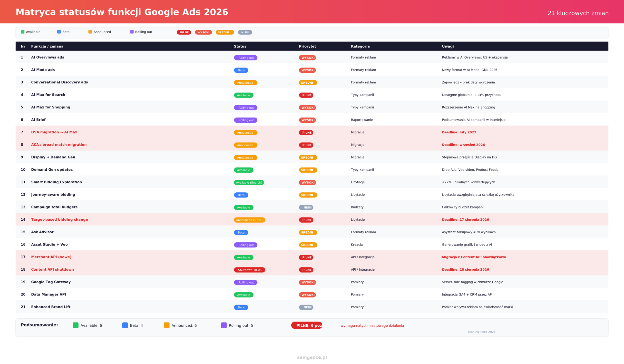Click ŚREDNI badge in Conversational Discovery ads row
This screenshot has width=624, height=364.
pyautogui.click(x=308, y=83)
